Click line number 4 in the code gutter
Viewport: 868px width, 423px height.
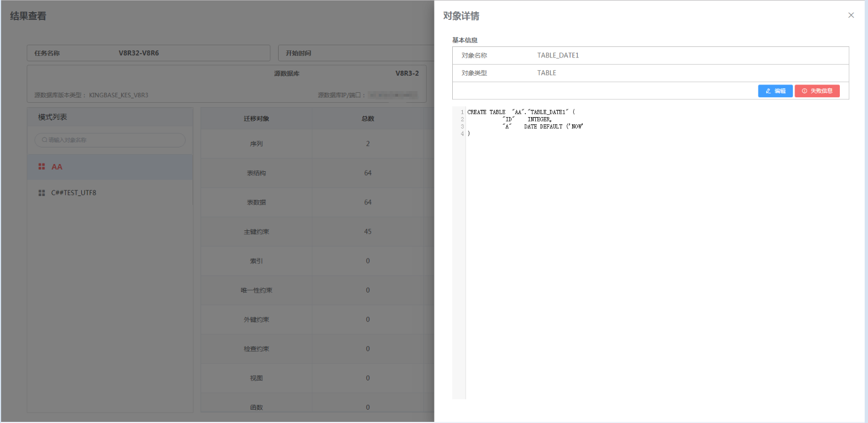pyautogui.click(x=462, y=134)
